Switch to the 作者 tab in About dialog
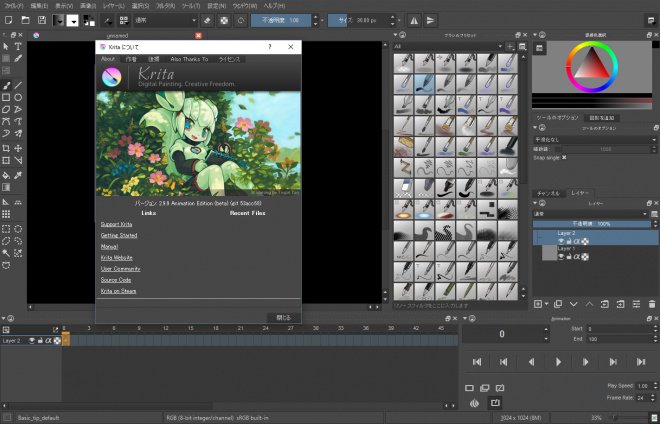 click(131, 59)
